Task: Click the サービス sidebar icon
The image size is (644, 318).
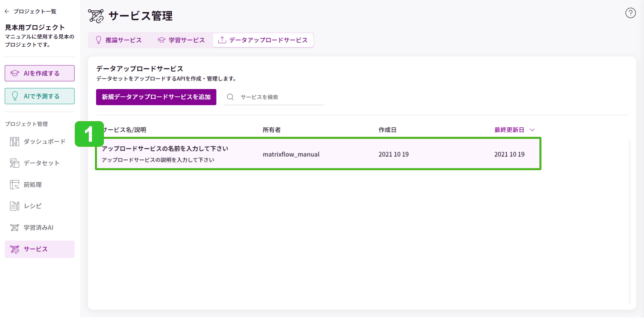Action: (x=14, y=249)
